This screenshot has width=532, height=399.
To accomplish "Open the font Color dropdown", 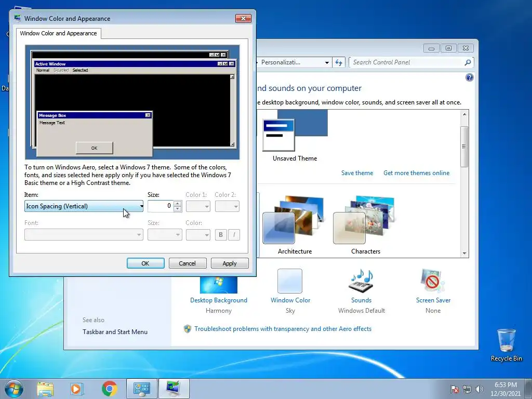I will [198, 234].
